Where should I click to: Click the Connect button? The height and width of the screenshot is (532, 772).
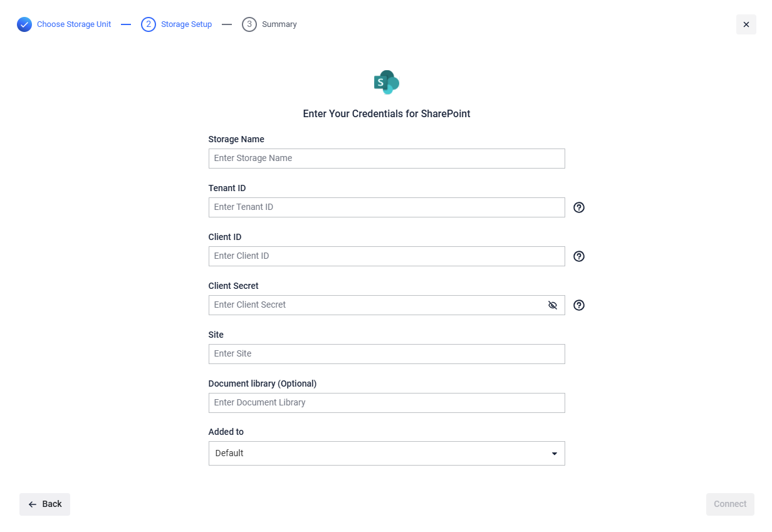click(730, 504)
